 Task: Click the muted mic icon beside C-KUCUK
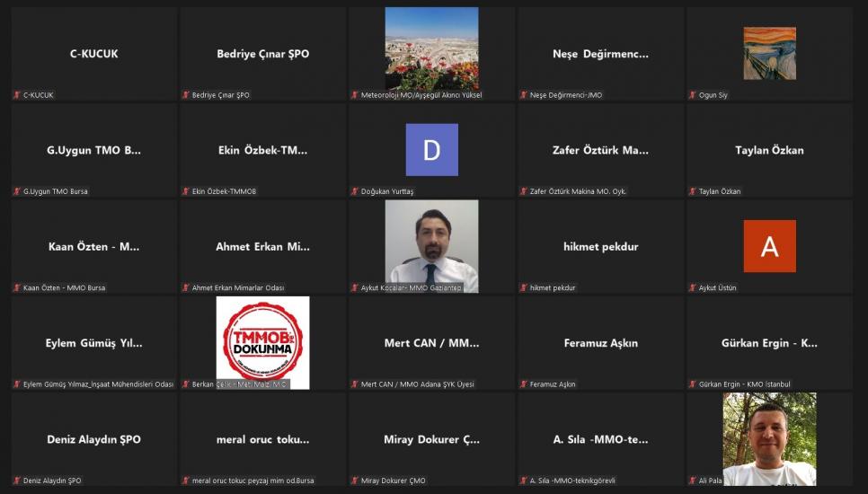(x=17, y=95)
